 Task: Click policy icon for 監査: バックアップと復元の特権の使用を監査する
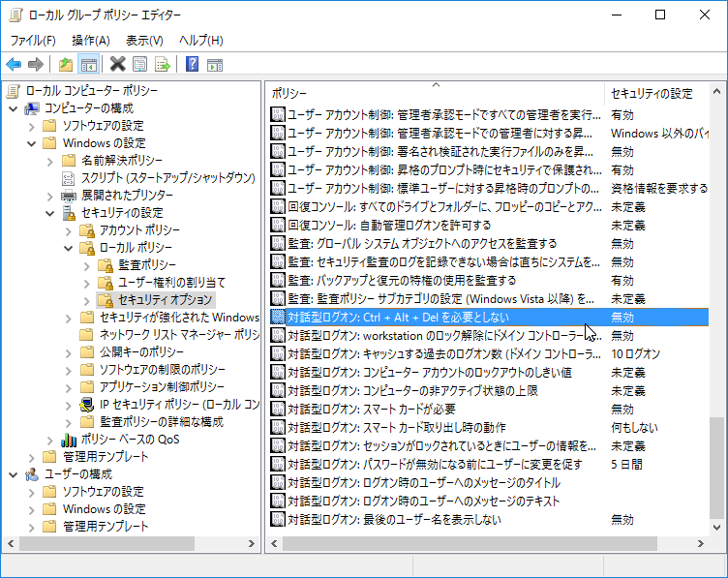pyautogui.click(x=278, y=281)
